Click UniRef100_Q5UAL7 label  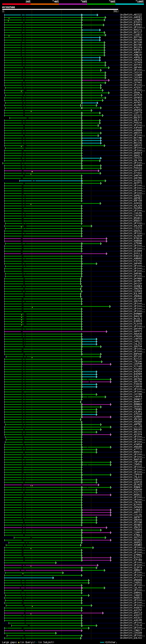(131, 93)
